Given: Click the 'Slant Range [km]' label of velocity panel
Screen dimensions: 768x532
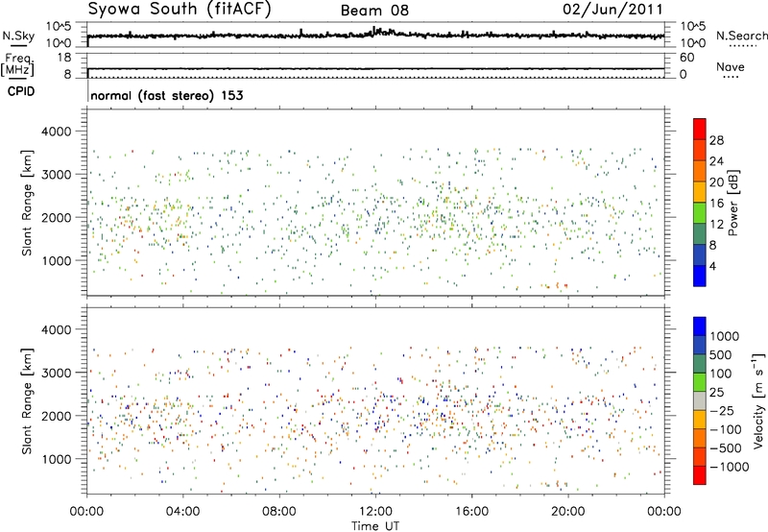Looking at the screenshot, I should coord(27,401).
